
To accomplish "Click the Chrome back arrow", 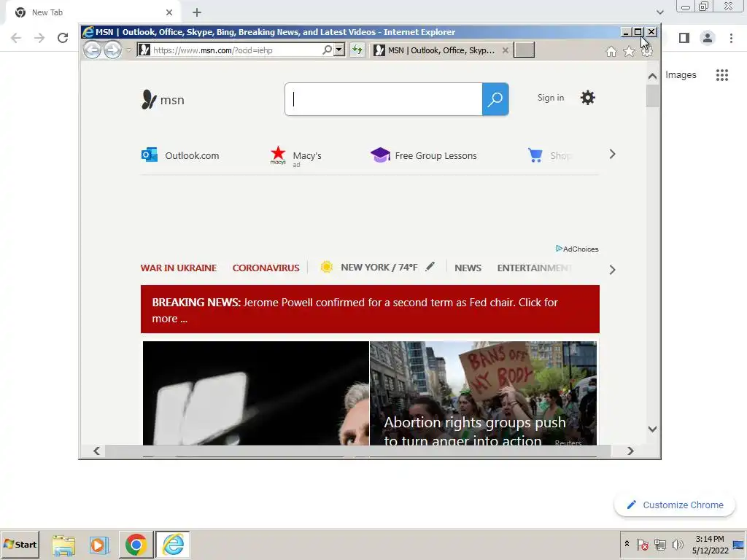I will pyautogui.click(x=16, y=38).
